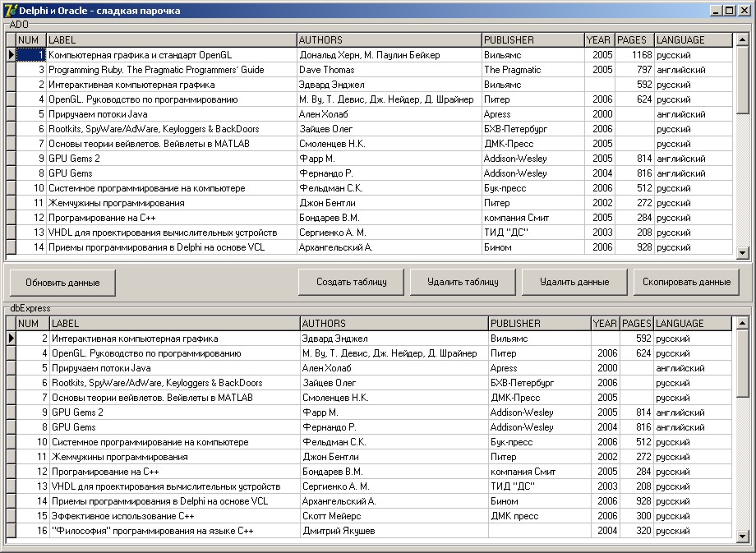Click row selector of ADO row number 14
The height and width of the screenshot is (553, 756).
click(11, 247)
